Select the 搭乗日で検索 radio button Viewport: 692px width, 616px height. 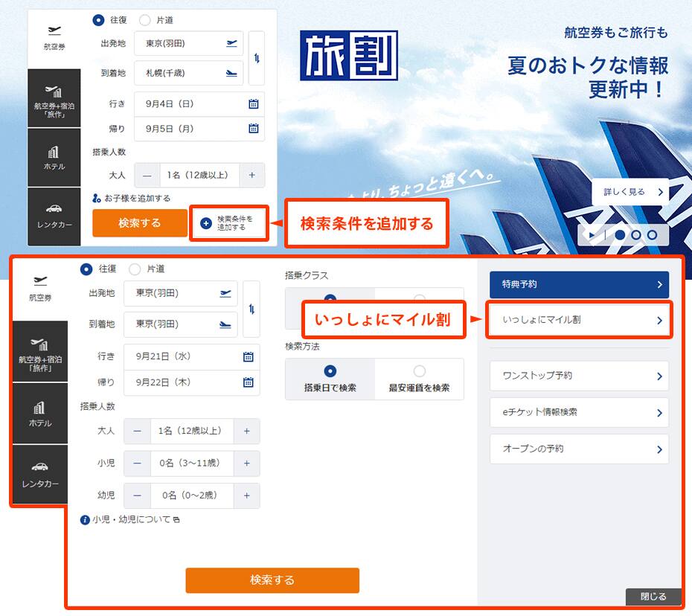pos(330,371)
